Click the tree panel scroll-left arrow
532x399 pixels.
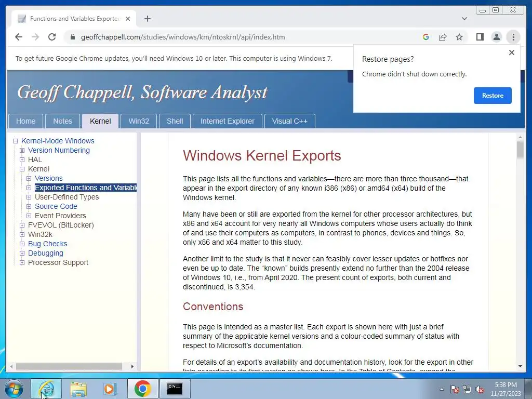tap(11, 366)
